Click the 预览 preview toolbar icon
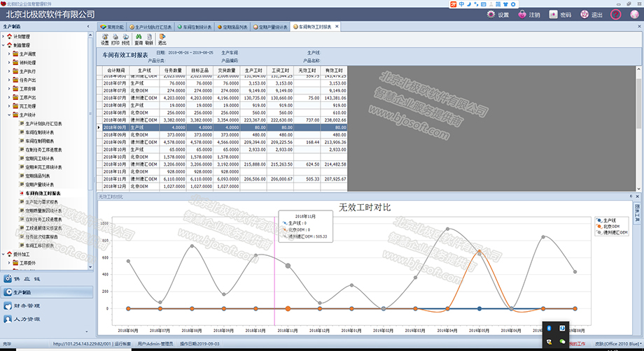644x351 pixels. [x=126, y=39]
